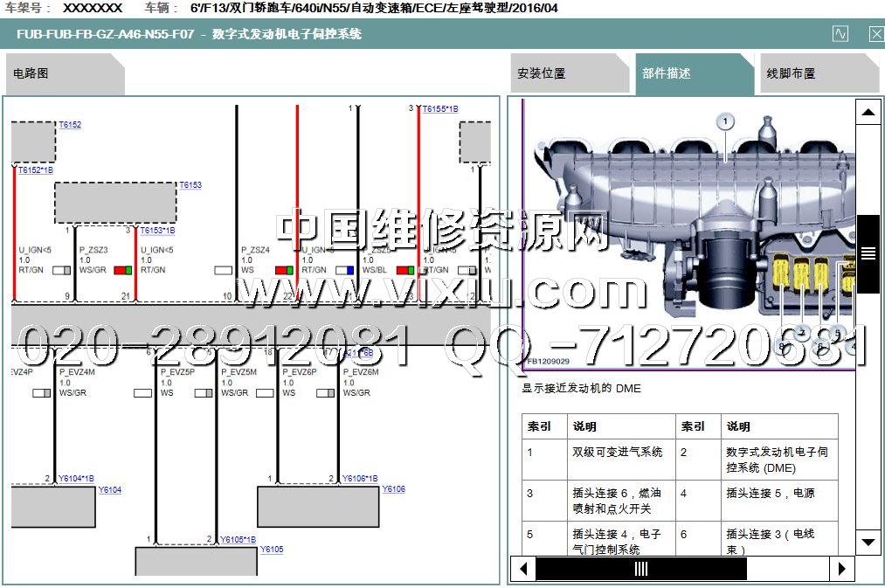
Task: Click the T6153 component link
Action: point(190,185)
